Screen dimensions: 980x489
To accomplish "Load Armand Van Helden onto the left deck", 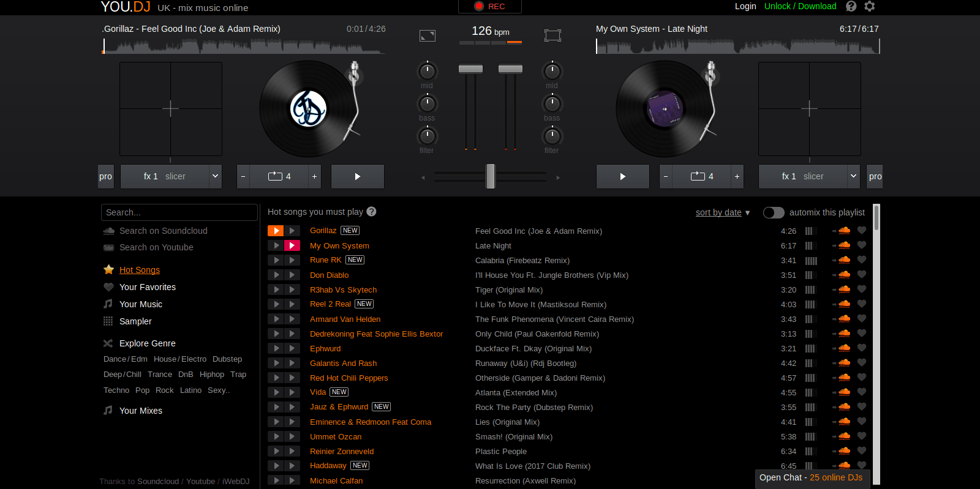I will (x=276, y=319).
